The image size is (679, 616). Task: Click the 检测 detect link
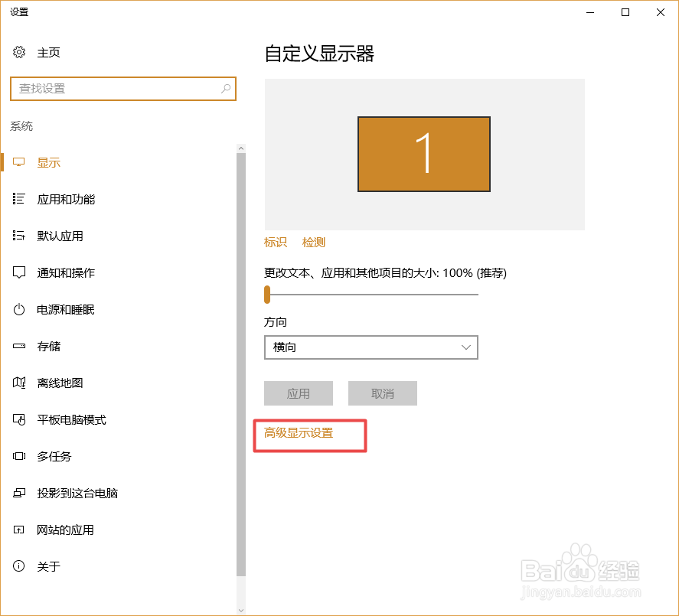point(314,243)
